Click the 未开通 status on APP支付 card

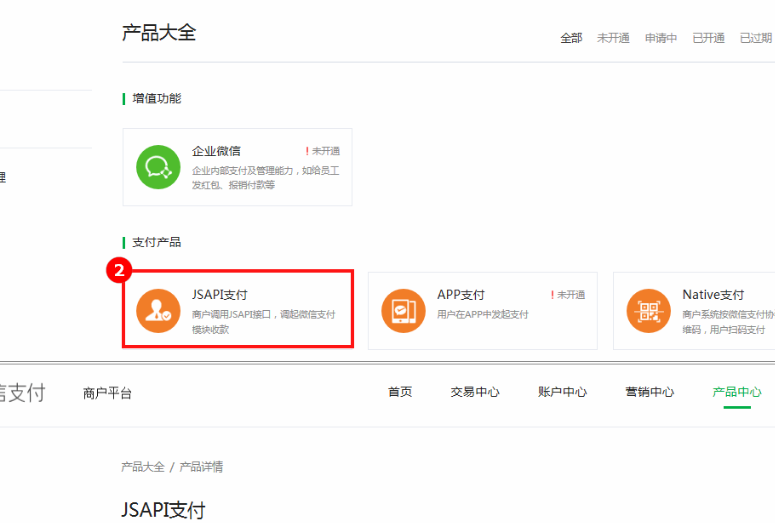(x=568, y=295)
